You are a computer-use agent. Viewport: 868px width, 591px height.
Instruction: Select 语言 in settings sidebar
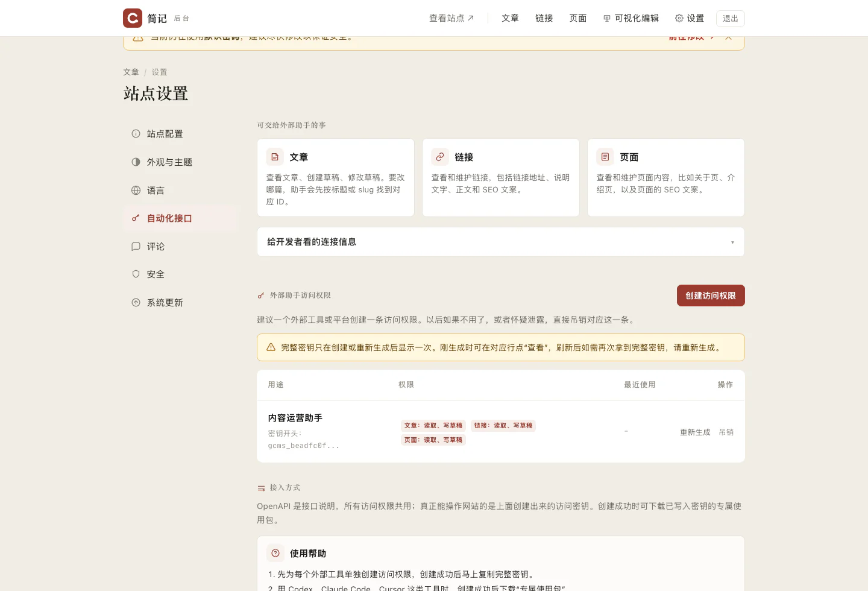(x=181, y=191)
